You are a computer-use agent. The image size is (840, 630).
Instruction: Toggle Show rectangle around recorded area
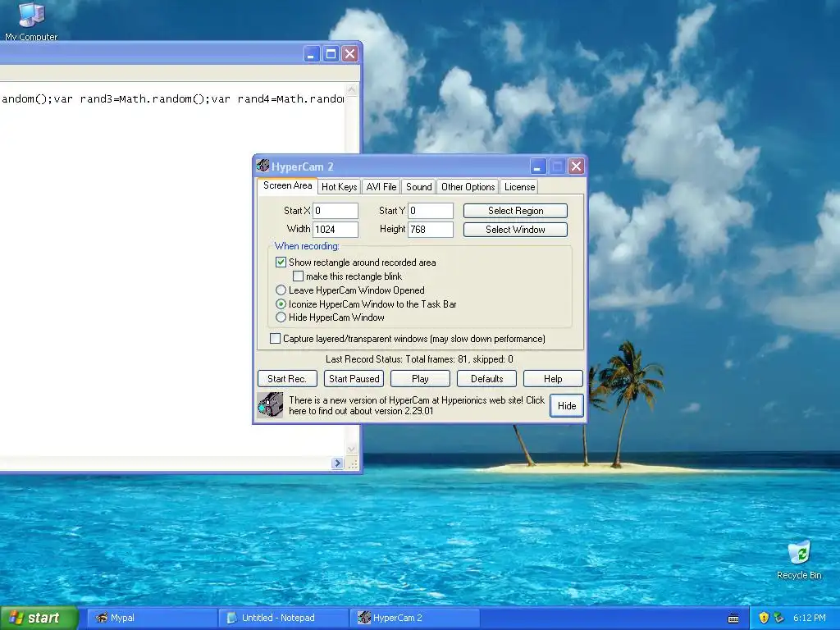click(x=281, y=262)
